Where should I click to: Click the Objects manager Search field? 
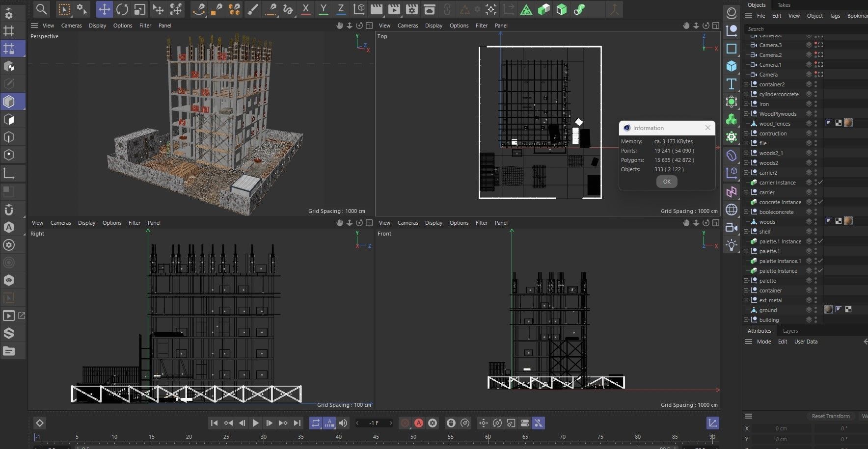point(806,29)
